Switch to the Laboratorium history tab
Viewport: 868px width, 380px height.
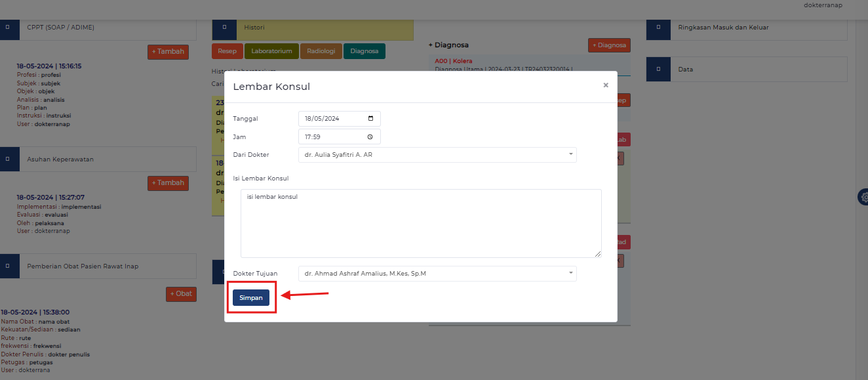(x=271, y=51)
